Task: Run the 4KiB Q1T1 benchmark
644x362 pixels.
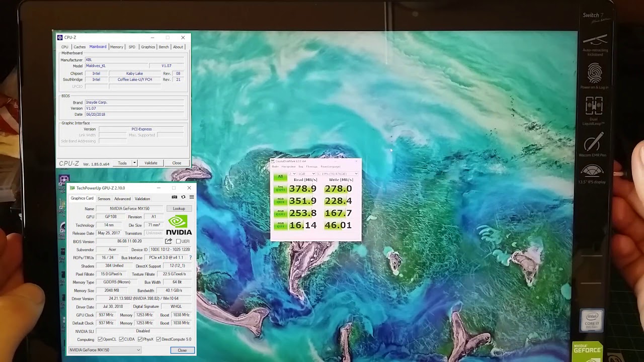Action: pyautogui.click(x=280, y=225)
